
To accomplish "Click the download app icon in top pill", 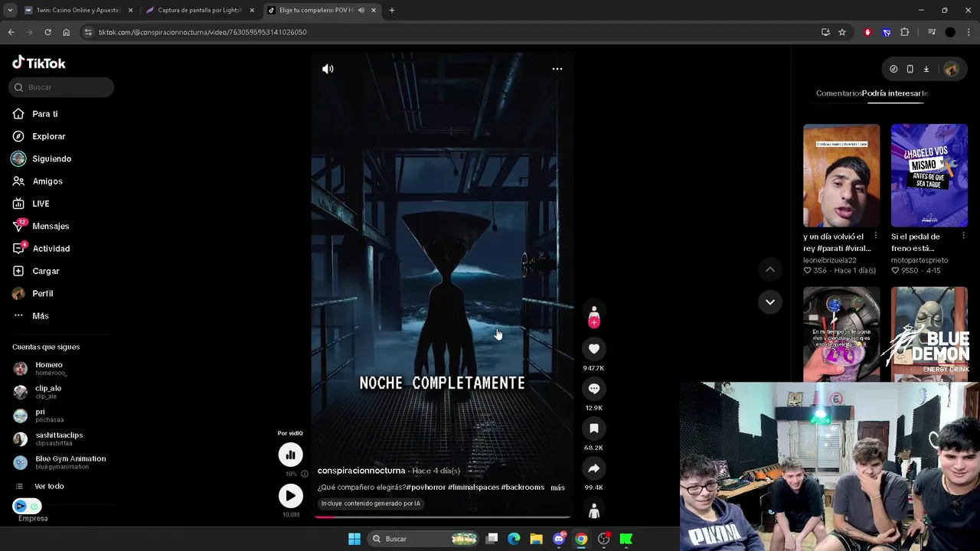I will 926,69.
